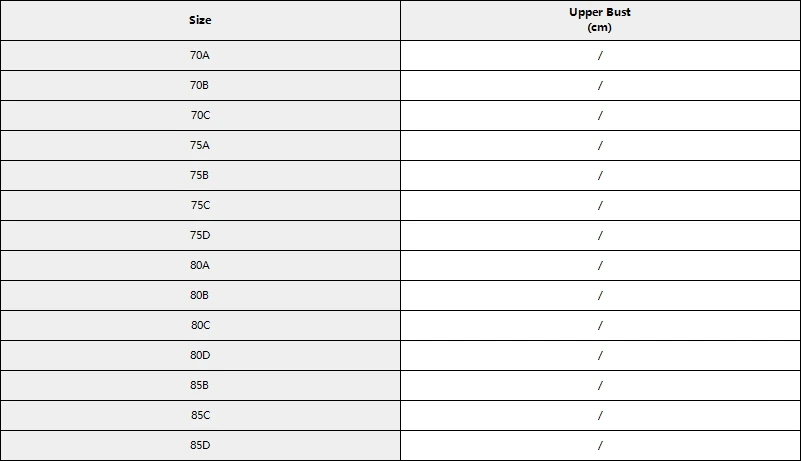This screenshot has width=801, height=461.
Task: Click the Upper Bust value for 75D
Action: [x=600, y=236]
